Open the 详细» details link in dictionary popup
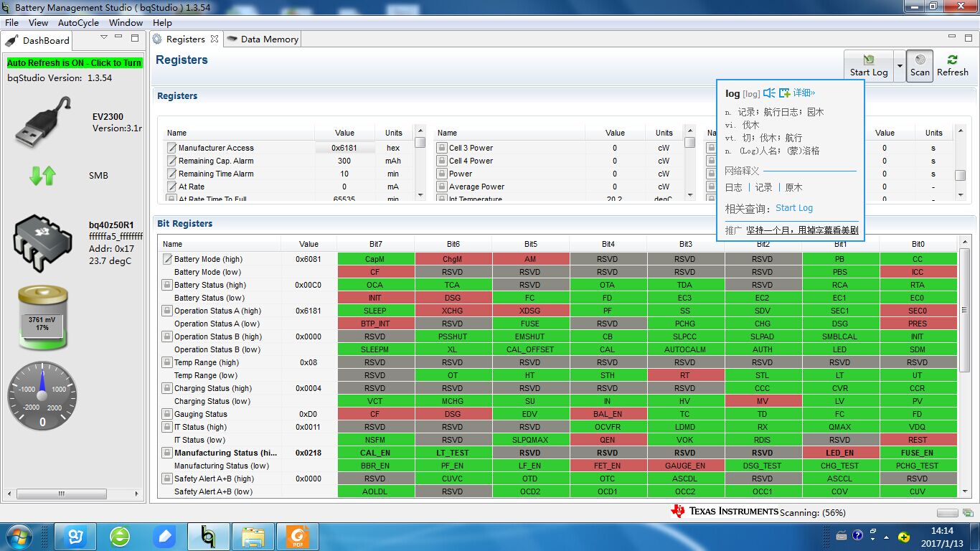 click(x=804, y=93)
